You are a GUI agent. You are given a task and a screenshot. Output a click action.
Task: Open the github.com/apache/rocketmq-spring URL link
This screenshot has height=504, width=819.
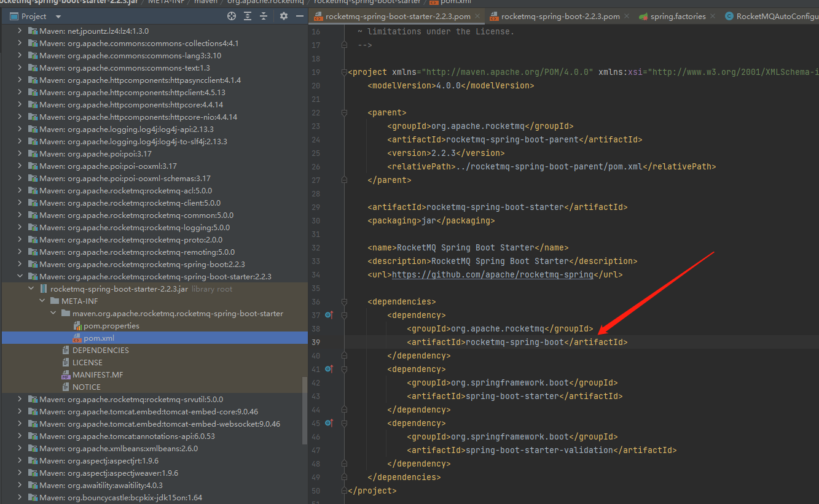(493, 274)
